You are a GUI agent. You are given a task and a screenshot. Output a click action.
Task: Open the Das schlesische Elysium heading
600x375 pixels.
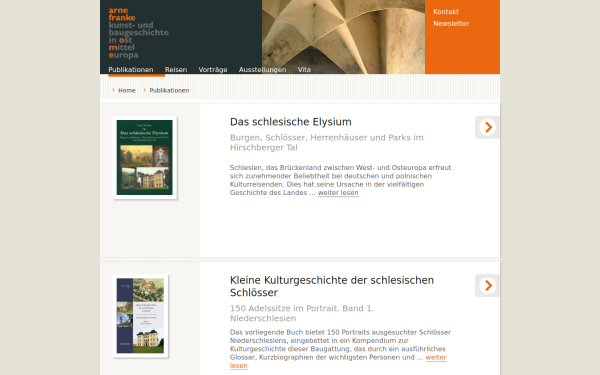tap(291, 122)
